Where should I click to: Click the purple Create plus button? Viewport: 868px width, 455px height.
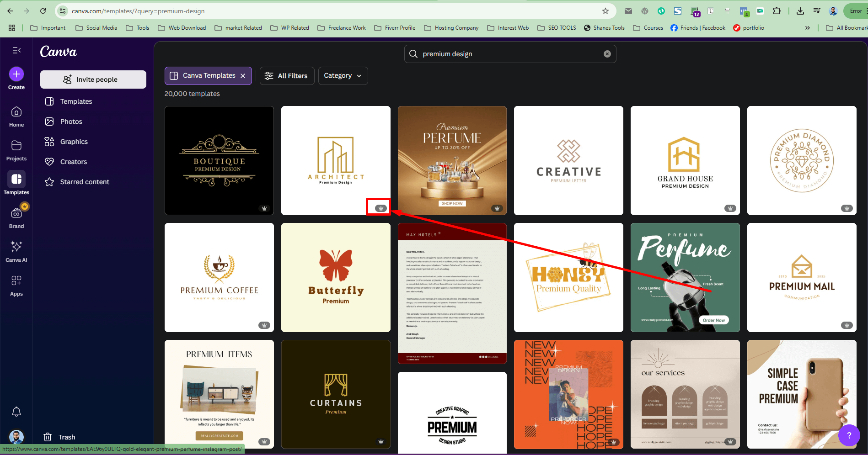click(16, 74)
